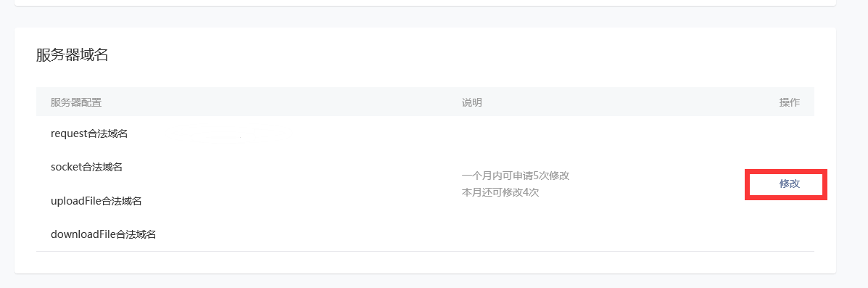Image resolution: width=868 pixels, height=288 pixels.
Task: Select the downloadFile合法域名 row label
Action: [104, 234]
